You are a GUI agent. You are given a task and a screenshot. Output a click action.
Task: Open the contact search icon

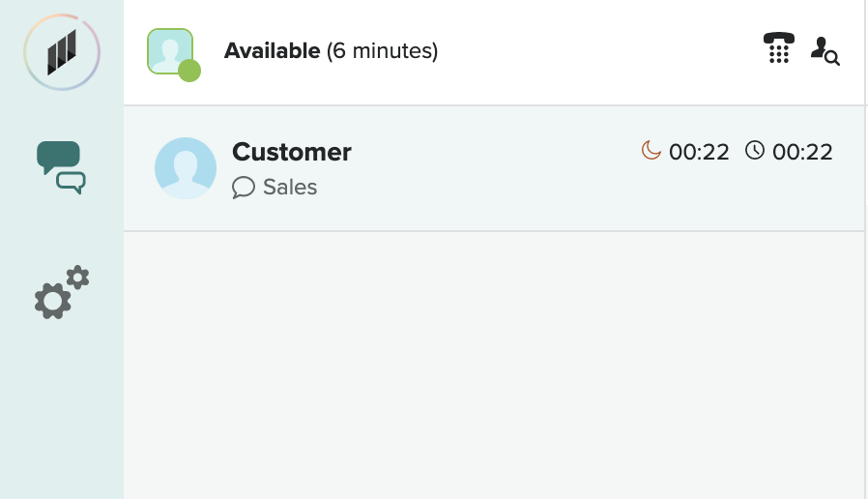click(825, 50)
